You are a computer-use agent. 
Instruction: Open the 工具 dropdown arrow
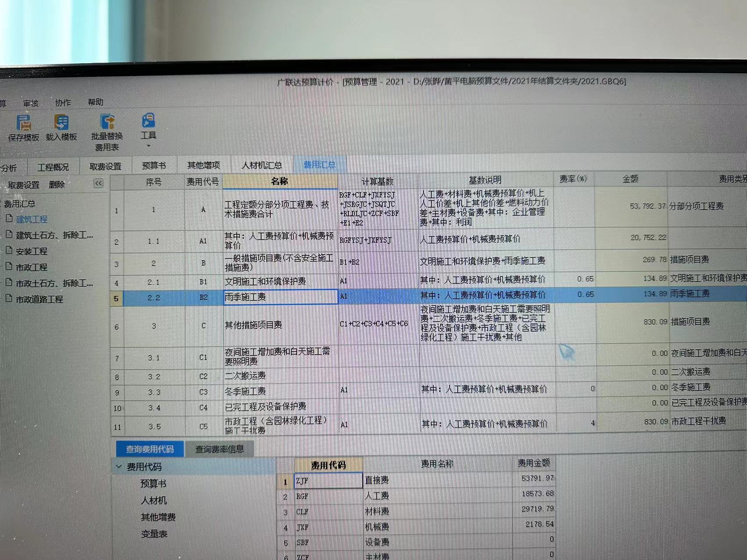148,146
